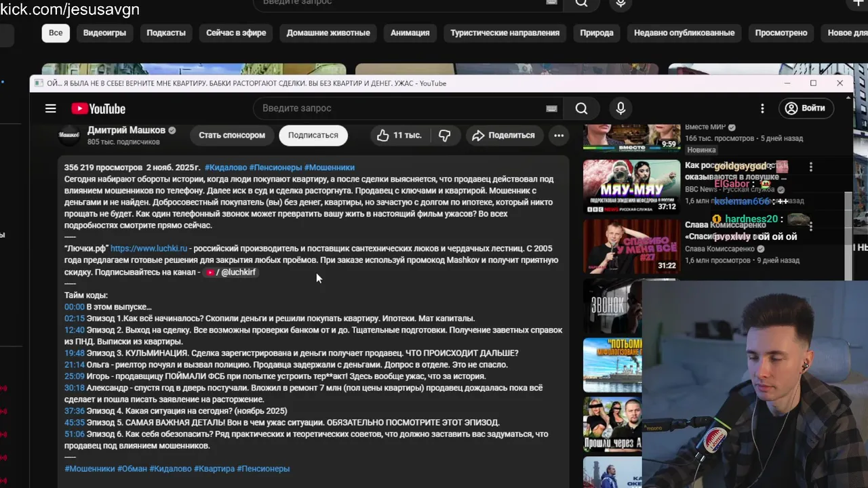The image size is (868, 488).
Task: Open more actions menu next to Поделиться
Action: click(559, 136)
